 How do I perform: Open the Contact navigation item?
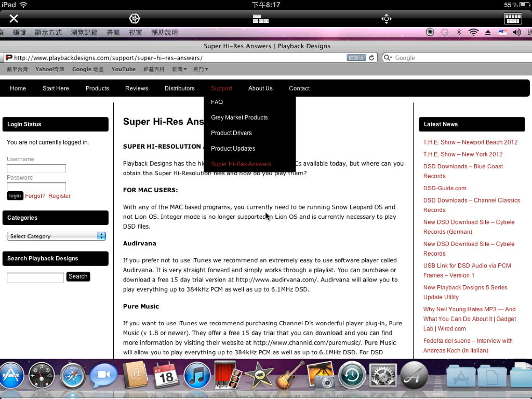pyautogui.click(x=299, y=88)
